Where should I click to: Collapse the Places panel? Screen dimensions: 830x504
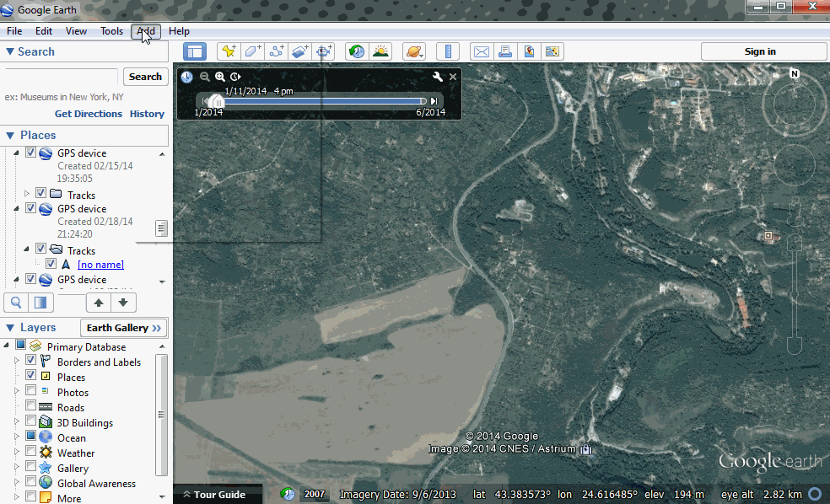(9, 136)
